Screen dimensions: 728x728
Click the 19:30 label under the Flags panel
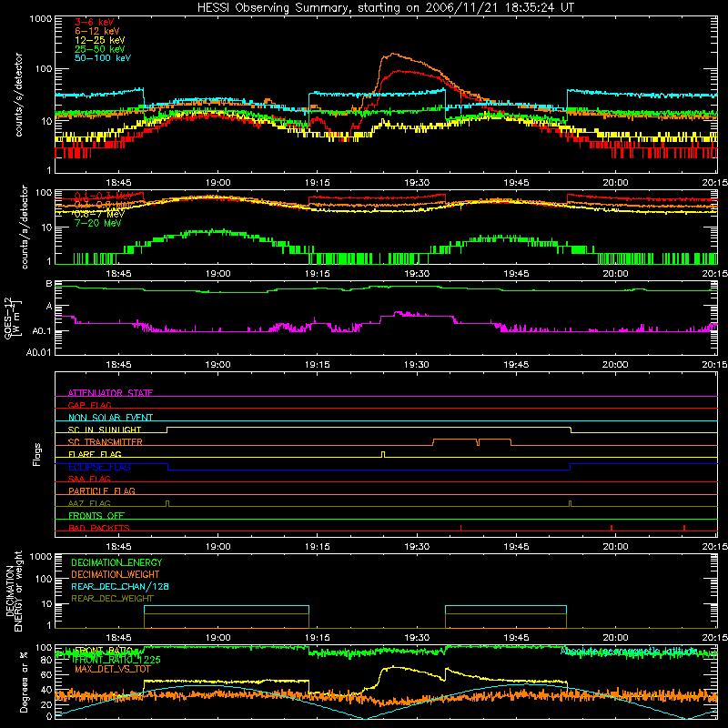417,547
